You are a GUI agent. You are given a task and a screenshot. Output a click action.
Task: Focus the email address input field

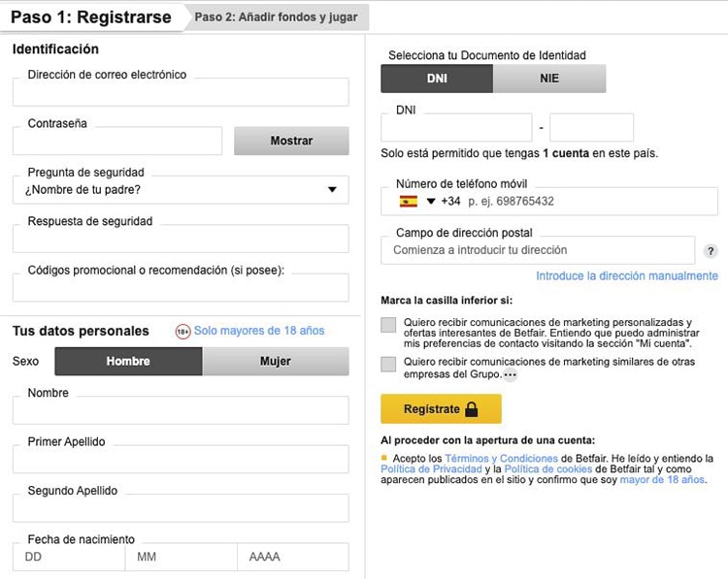pyautogui.click(x=181, y=92)
